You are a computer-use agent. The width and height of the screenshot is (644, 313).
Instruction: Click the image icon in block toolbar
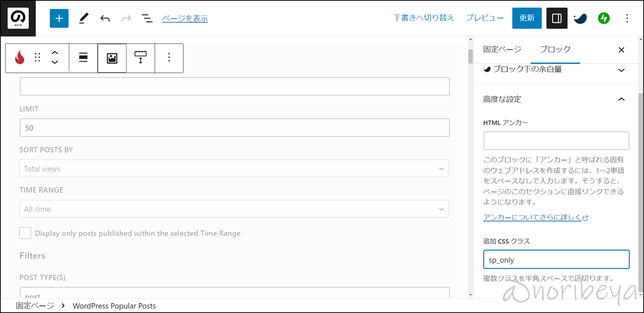112,58
